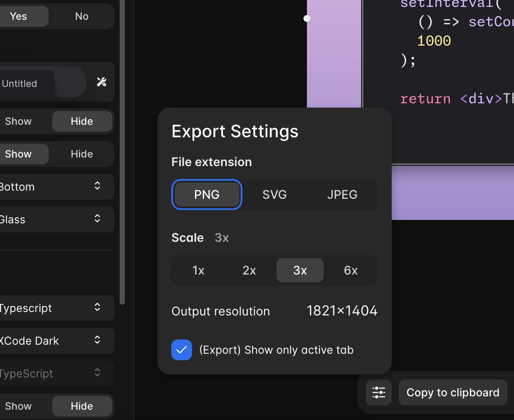The width and height of the screenshot is (514, 420).
Task: Open export settings via the sliders icon
Action: point(378,392)
